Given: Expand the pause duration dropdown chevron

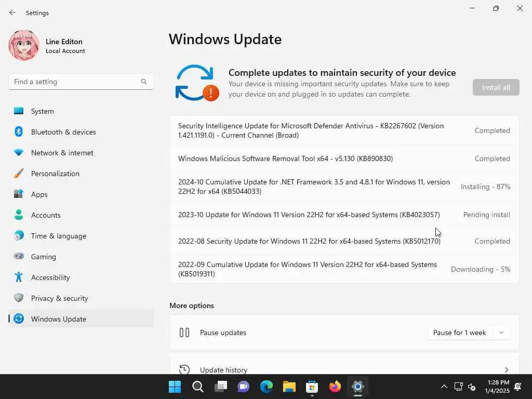Looking at the screenshot, I should (501, 332).
